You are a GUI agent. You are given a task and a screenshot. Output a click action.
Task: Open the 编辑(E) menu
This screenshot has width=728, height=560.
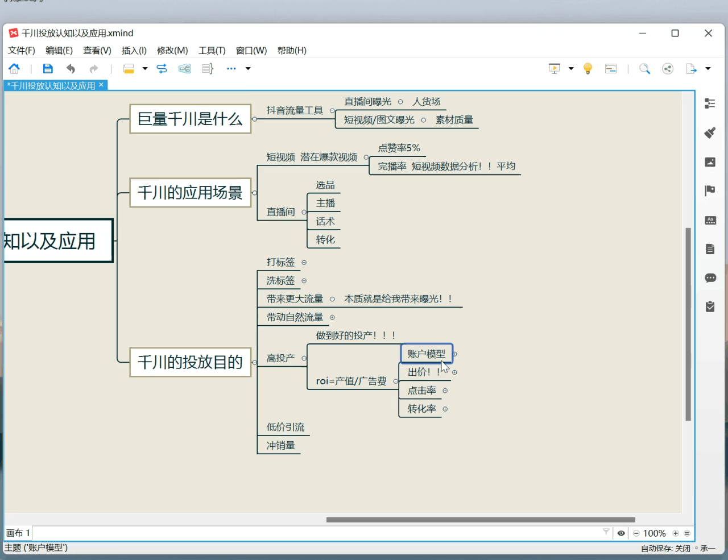pos(59,51)
